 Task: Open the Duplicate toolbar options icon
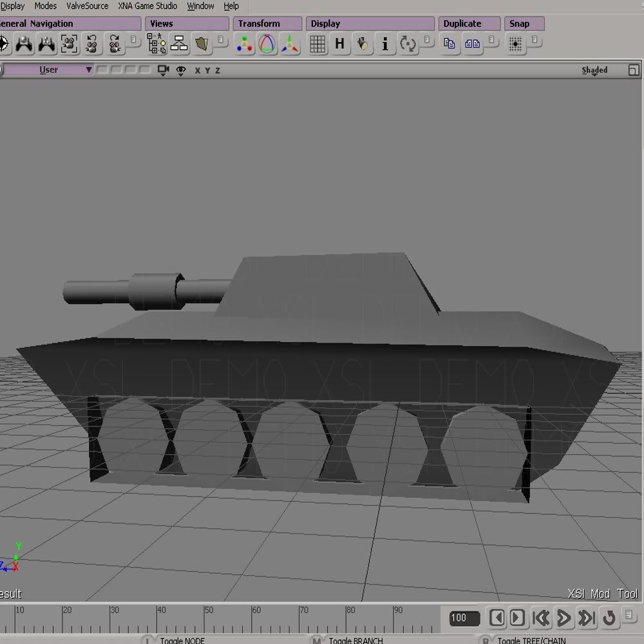coord(491,40)
